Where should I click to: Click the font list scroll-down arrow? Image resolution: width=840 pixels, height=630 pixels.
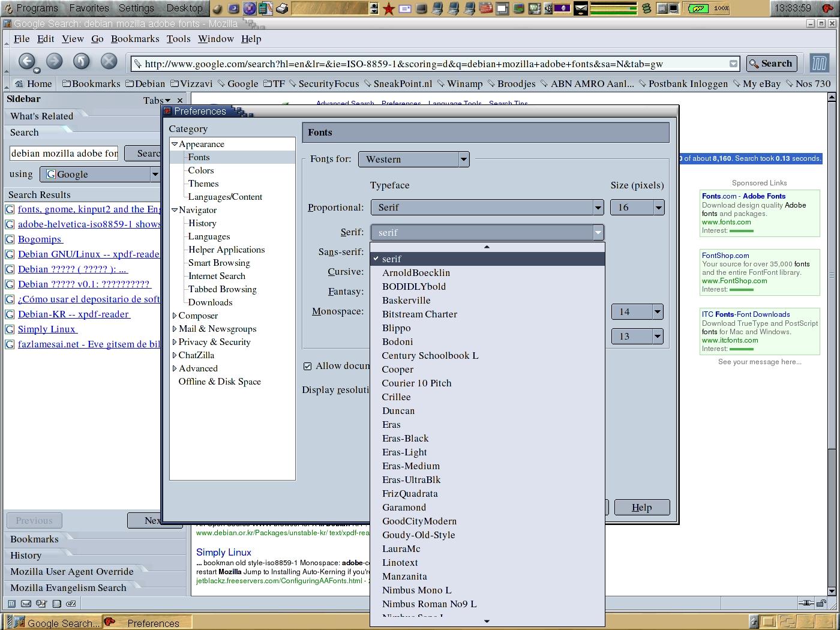point(487,622)
